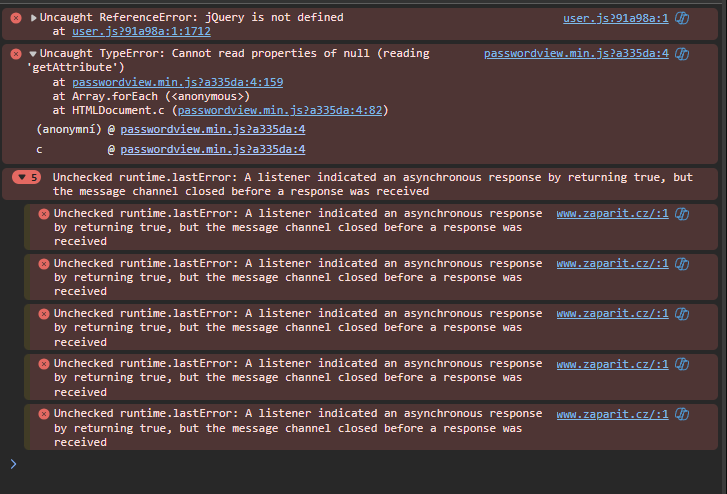This screenshot has height=494, width=727.
Task: Collapse the Uncaught TypeError stack trace
Action: click(x=34, y=54)
